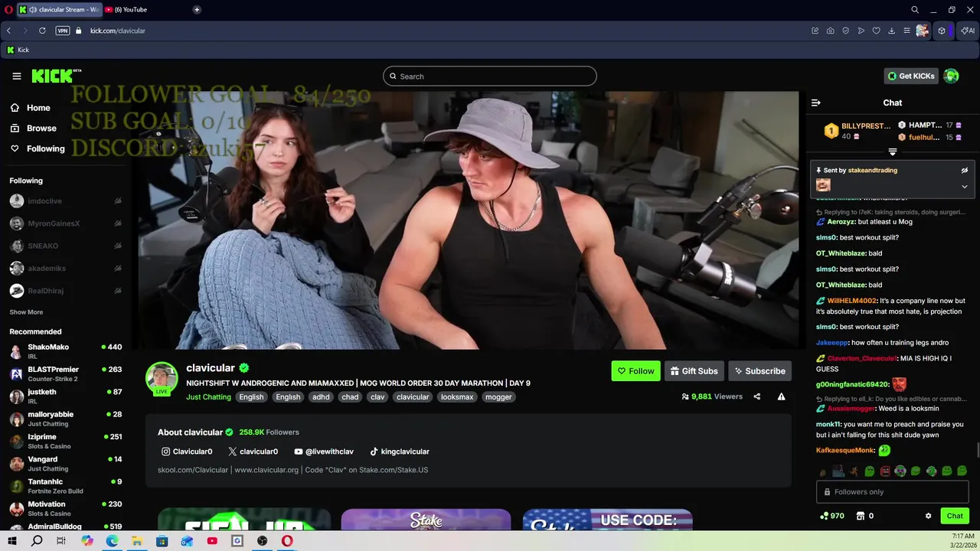Image resolution: width=980 pixels, height=551 pixels.
Task: Toggle notifications for MyronGainesX
Action: pyautogui.click(x=118, y=223)
